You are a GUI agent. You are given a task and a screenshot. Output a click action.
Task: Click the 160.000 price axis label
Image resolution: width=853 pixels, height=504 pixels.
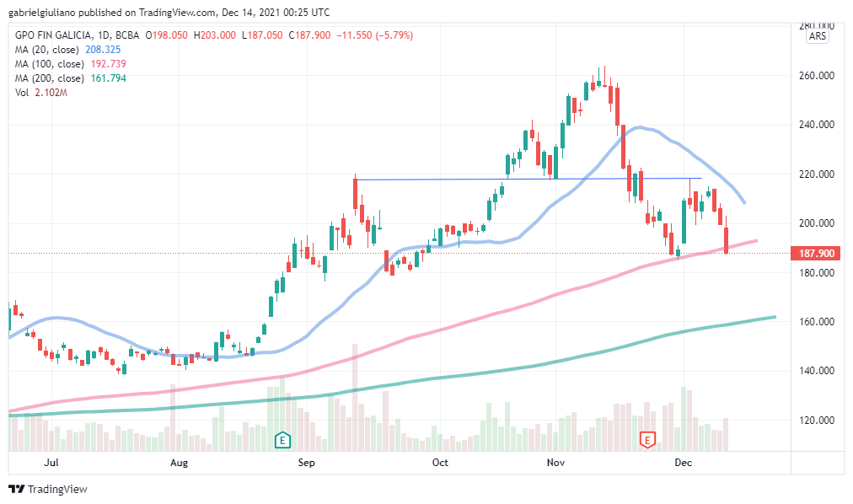click(817, 321)
